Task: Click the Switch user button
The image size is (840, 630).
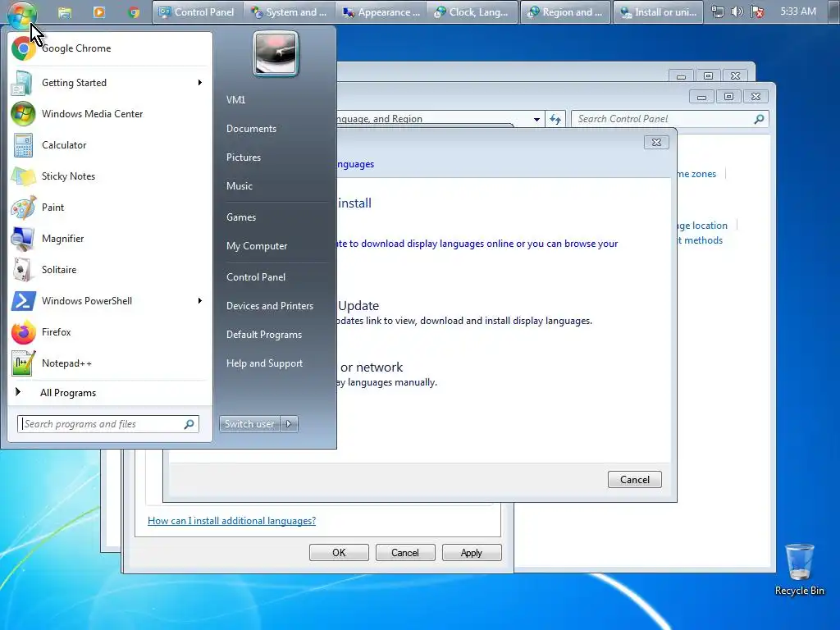Action: pos(249,424)
